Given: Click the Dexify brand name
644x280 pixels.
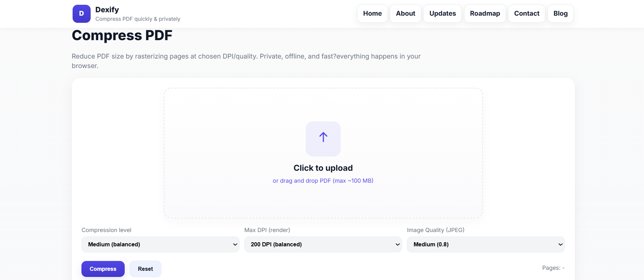Looking at the screenshot, I should pos(107,10).
